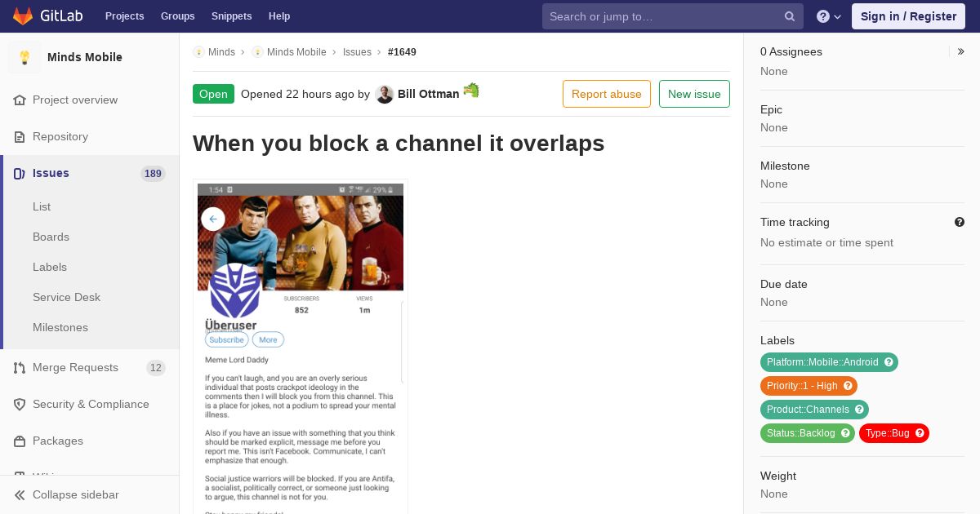Open issue Boards

point(51,237)
